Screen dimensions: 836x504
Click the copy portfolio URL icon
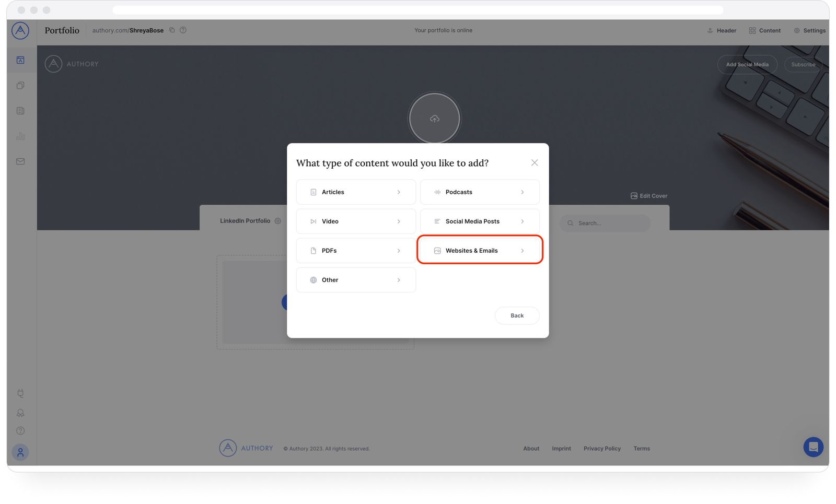[x=172, y=30]
